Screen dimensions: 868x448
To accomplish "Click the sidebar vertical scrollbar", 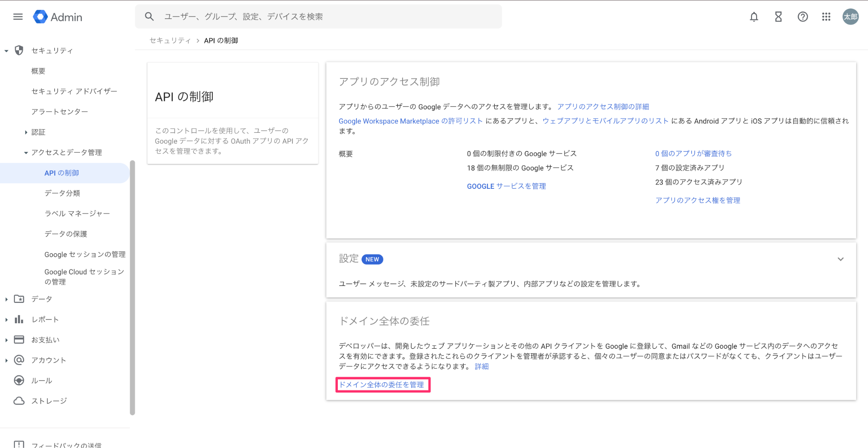I will [x=132, y=288].
